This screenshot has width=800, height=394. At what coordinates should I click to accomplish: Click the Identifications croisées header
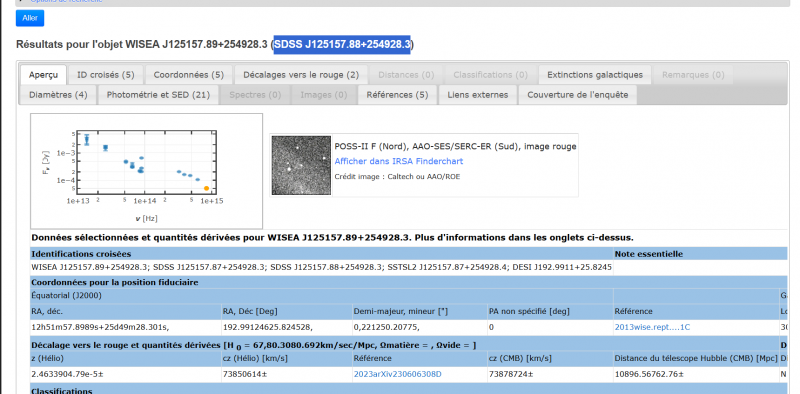(x=81, y=254)
